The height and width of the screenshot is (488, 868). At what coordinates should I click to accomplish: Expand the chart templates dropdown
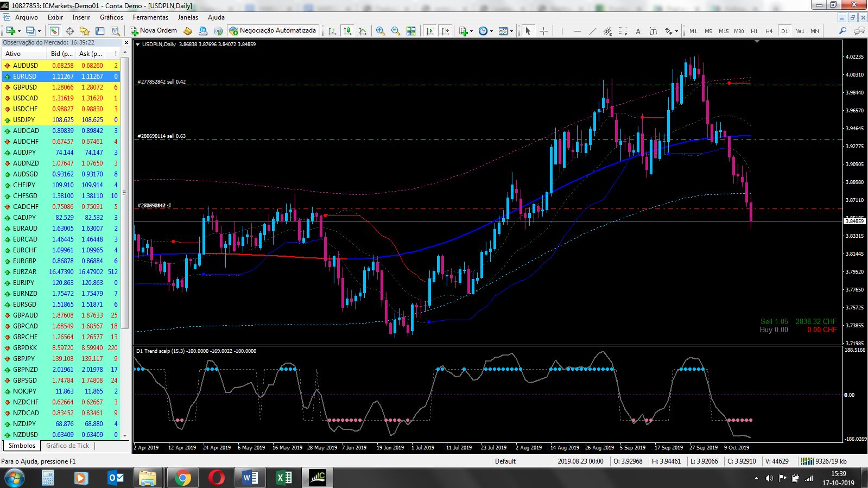(511, 31)
